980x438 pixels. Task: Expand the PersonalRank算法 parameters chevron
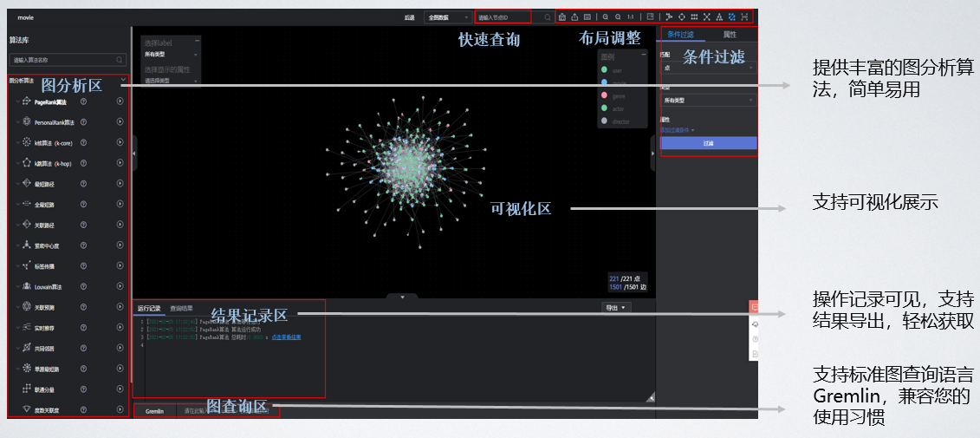coord(17,122)
